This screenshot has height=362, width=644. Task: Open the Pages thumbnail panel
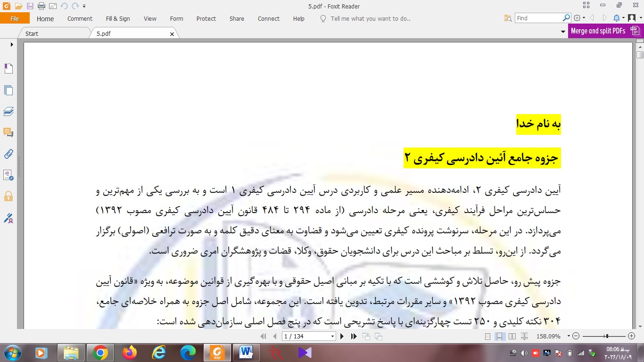point(8,90)
